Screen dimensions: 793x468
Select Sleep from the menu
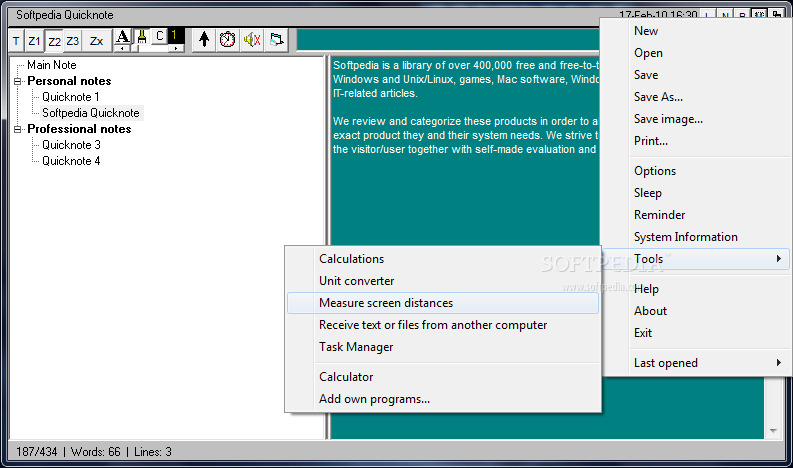[x=695, y=193]
